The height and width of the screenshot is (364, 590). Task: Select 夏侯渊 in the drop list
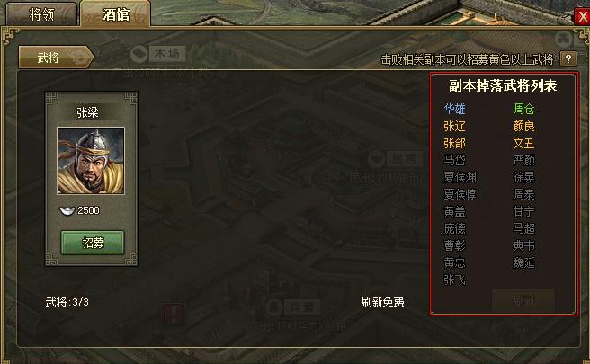(x=460, y=177)
